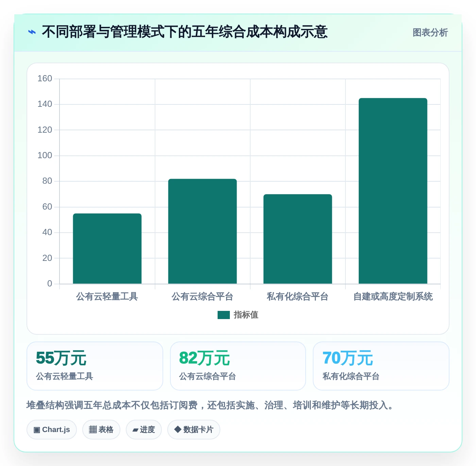Click the 公有云综合平台 card caption
Viewport: 476px width, 466px height.
click(x=208, y=377)
